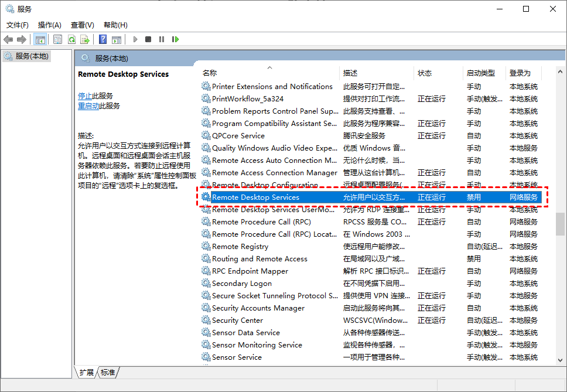Pause the service using the pause icon
The image size is (567, 392).
coord(162,39)
